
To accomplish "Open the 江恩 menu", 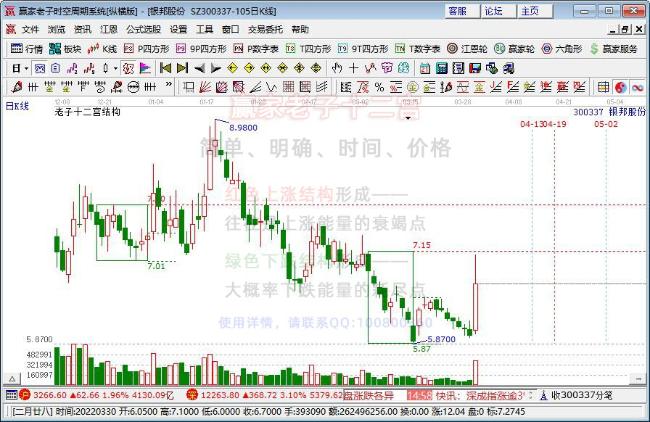I will 109,29.
